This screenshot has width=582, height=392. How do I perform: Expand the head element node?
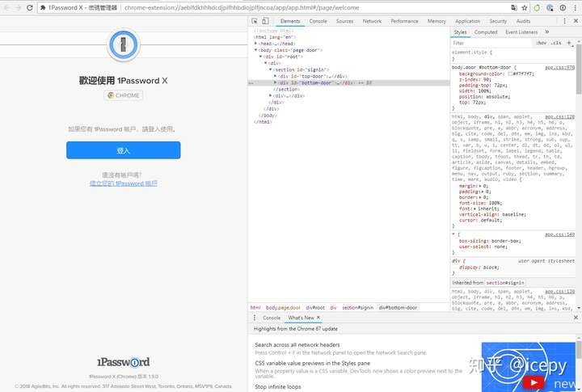tap(255, 44)
